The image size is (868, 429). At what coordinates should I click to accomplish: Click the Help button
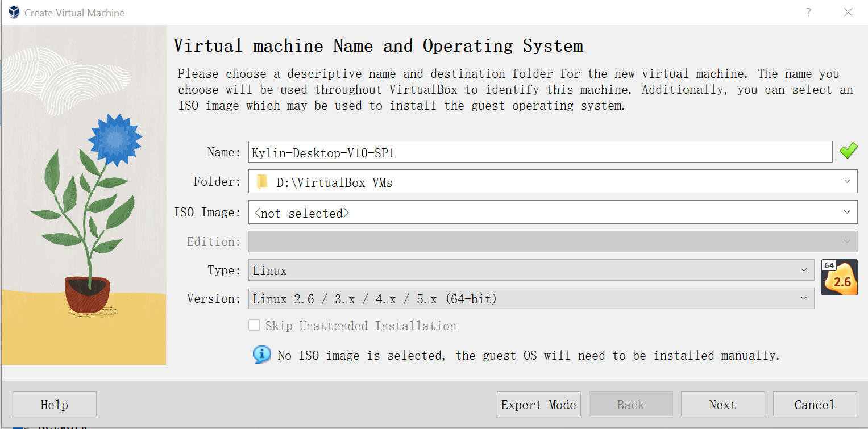(x=55, y=405)
